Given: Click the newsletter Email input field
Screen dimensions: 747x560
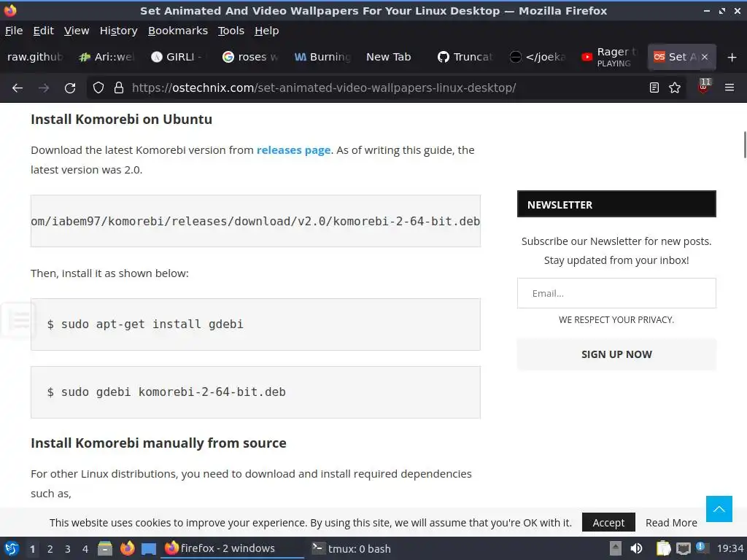Looking at the screenshot, I should coord(616,293).
